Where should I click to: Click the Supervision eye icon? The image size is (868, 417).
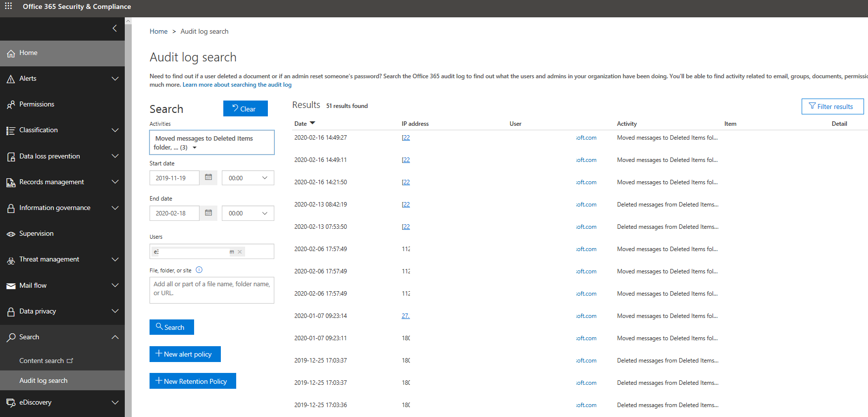tap(10, 234)
